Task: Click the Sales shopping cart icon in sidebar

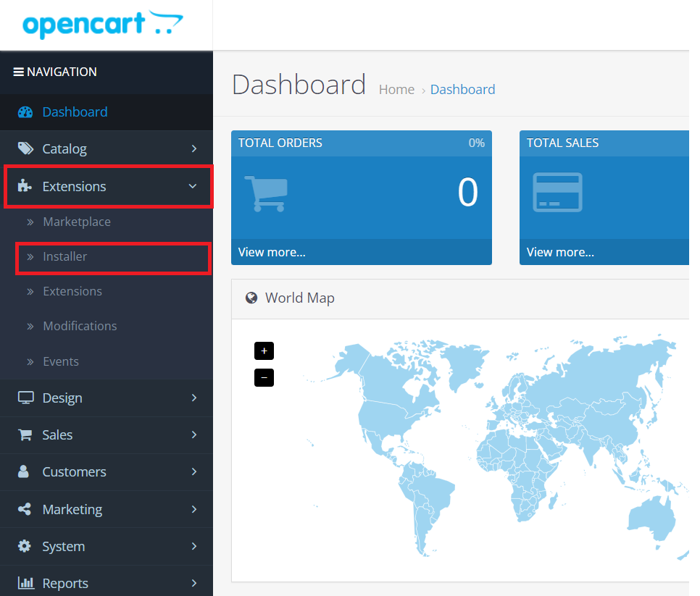Action: pos(25,435)
